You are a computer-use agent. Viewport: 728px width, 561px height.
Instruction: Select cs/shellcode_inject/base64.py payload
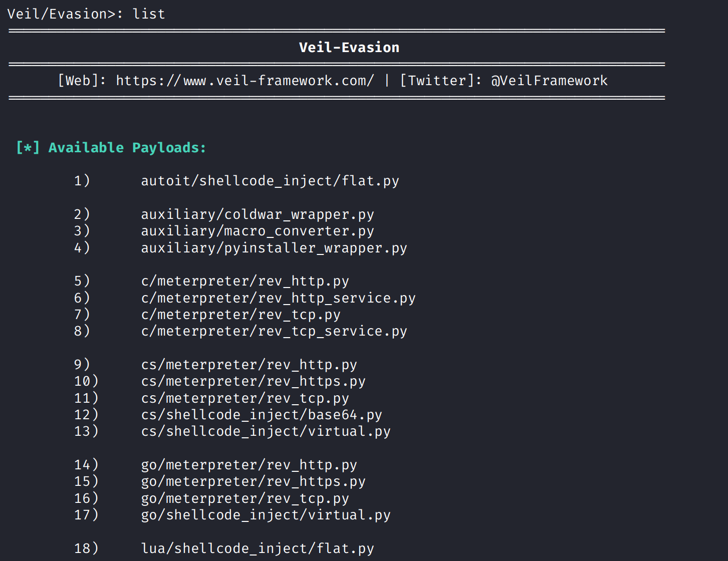(x=262, y=415)
